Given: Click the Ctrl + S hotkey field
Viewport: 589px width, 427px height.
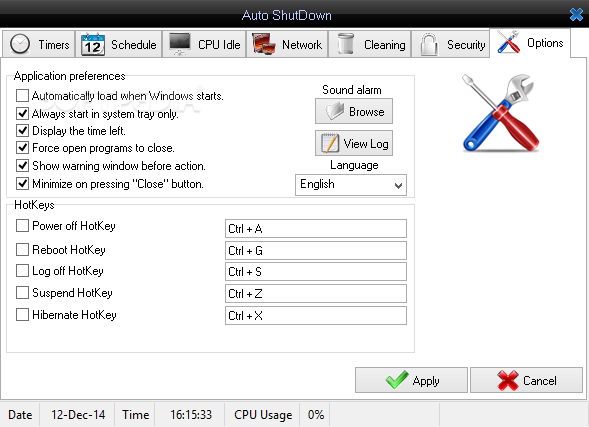Looking at the screenshot, I should coord(316,272).
